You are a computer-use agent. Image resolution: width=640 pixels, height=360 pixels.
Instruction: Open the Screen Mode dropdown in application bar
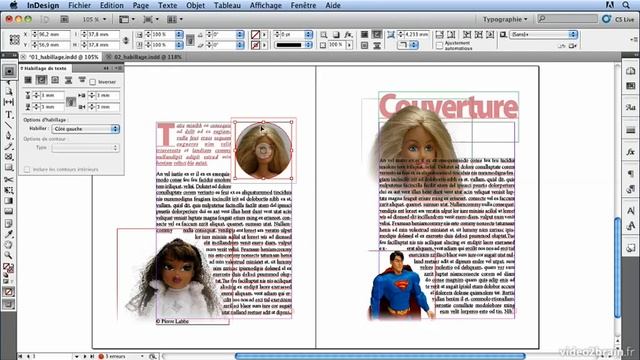pos(151,19)
